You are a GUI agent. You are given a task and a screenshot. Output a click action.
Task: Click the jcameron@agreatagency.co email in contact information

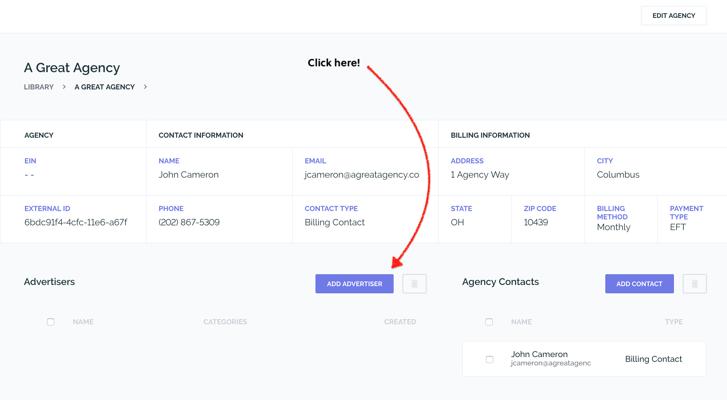coord(361,175)
